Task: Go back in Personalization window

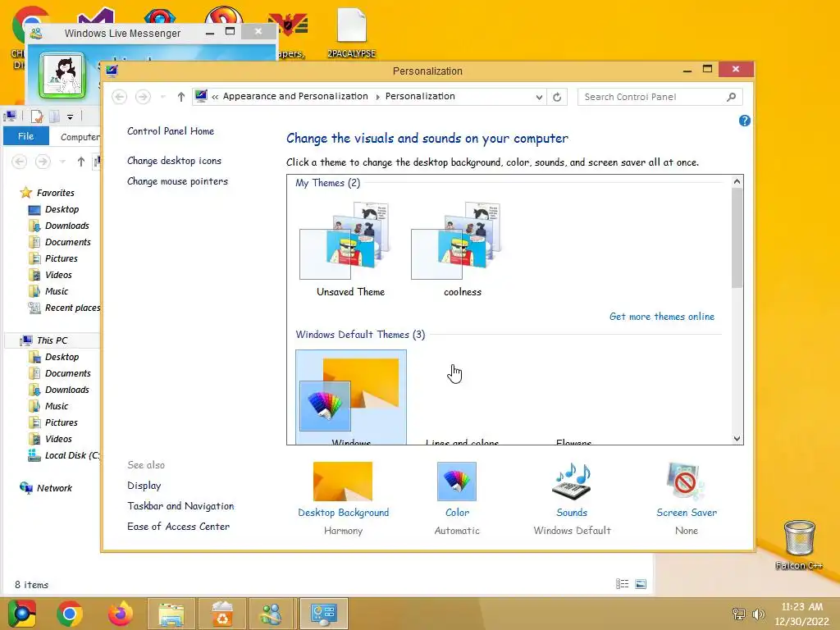Action: (120, 97)
